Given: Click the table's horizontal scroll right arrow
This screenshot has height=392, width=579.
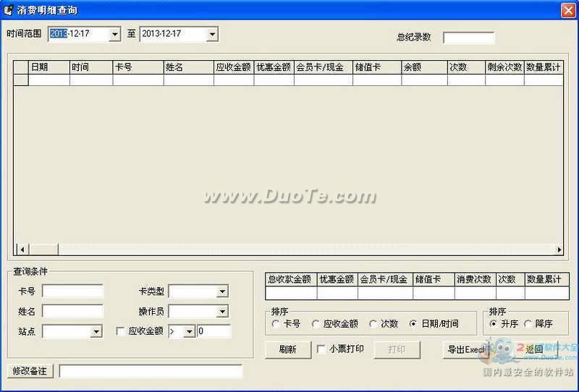Looking at the screenshot, I should click(x=559, y=250).
